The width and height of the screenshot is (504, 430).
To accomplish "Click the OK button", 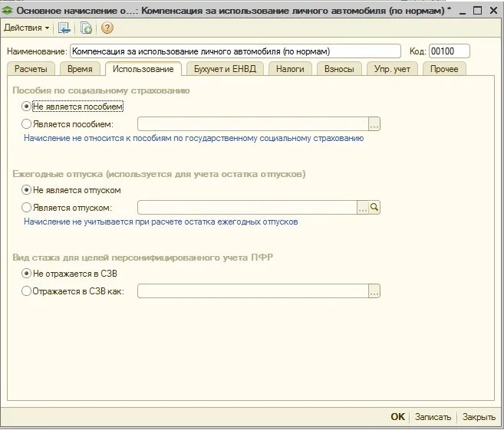I will pyautogui.click(x=397, y=417).
